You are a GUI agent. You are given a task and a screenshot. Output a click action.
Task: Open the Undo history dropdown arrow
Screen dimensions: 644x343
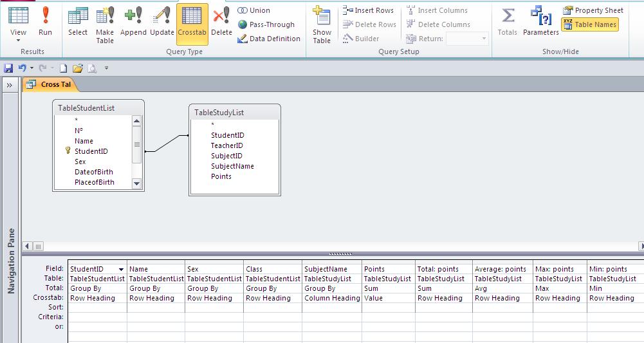coord(32,68)
